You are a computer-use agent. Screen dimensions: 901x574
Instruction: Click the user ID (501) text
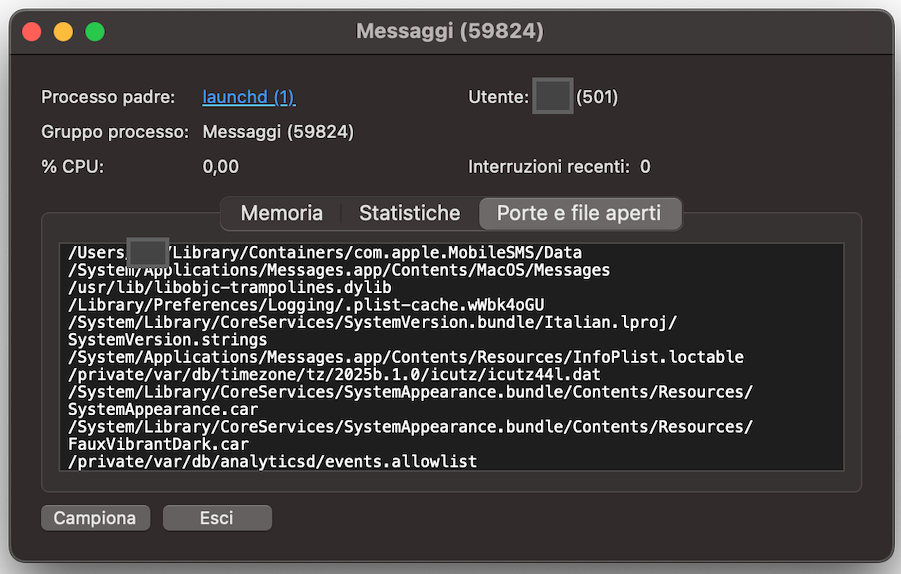coord(597,97)
